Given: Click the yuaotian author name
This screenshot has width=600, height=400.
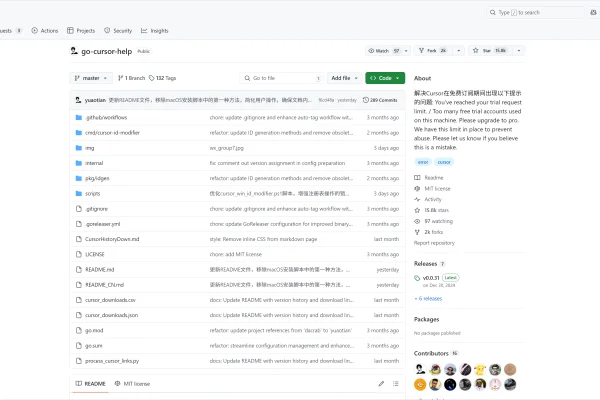Looking at the screenshot, I should point(95,100).
